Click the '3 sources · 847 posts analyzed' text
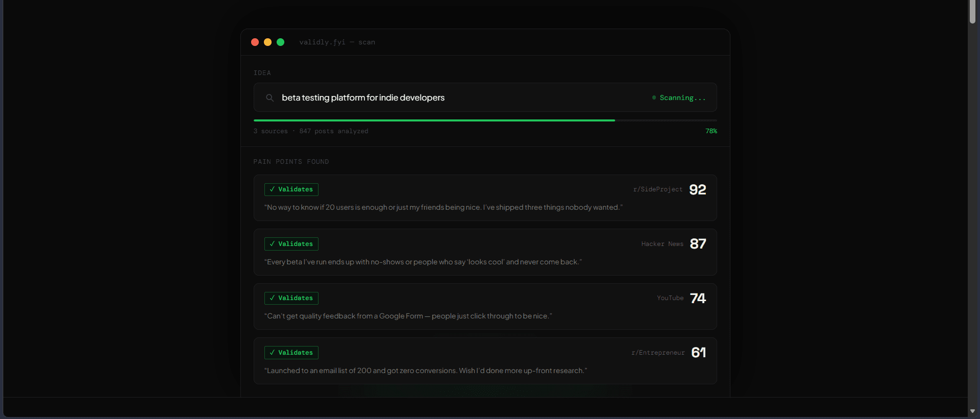Image resolution: width=980 pixels, height=419 pixels. coord(311,131)
